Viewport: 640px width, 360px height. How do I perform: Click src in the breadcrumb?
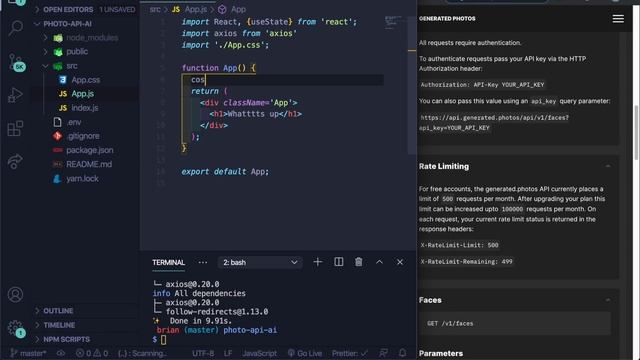click(155, 9)
